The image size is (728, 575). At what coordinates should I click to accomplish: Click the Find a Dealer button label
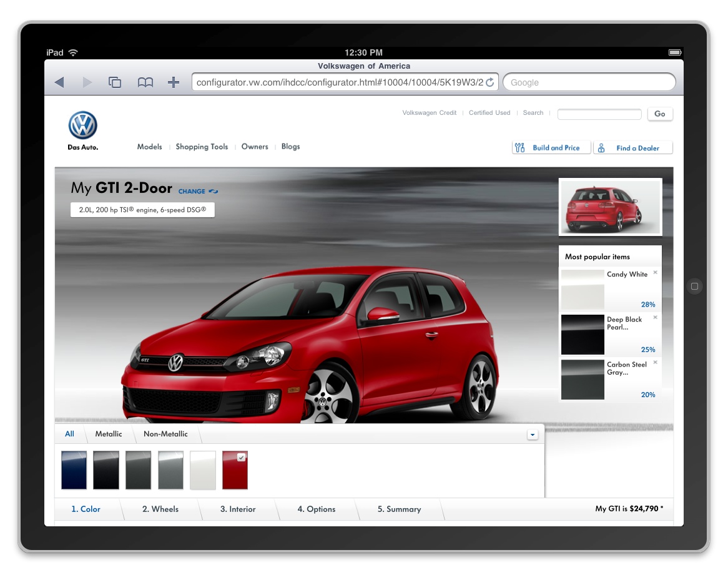click(x=638, y=148)
